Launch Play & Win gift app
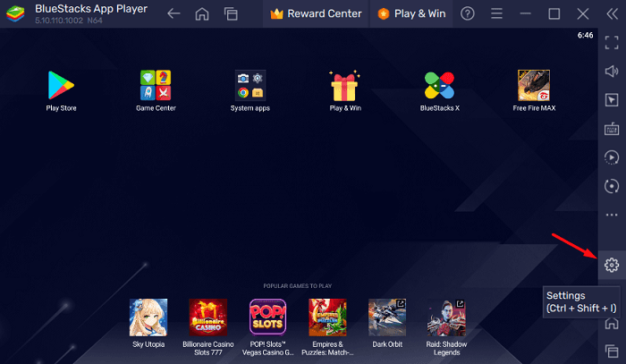Viewport: 626px width, 364px height. 345,86
